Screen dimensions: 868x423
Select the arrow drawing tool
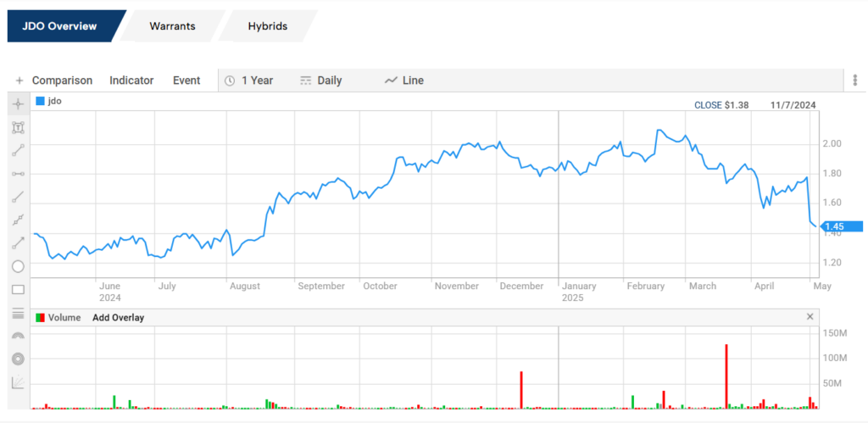[18, 242]
